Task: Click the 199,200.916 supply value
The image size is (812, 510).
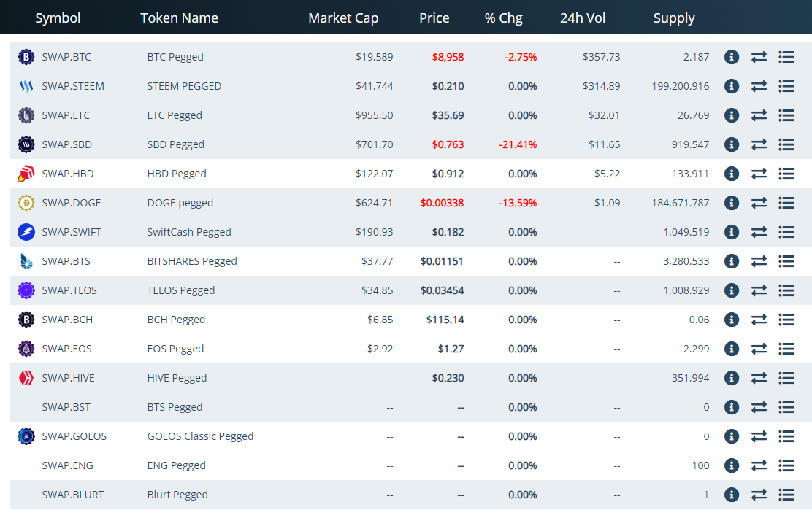Action: (681, 86)
